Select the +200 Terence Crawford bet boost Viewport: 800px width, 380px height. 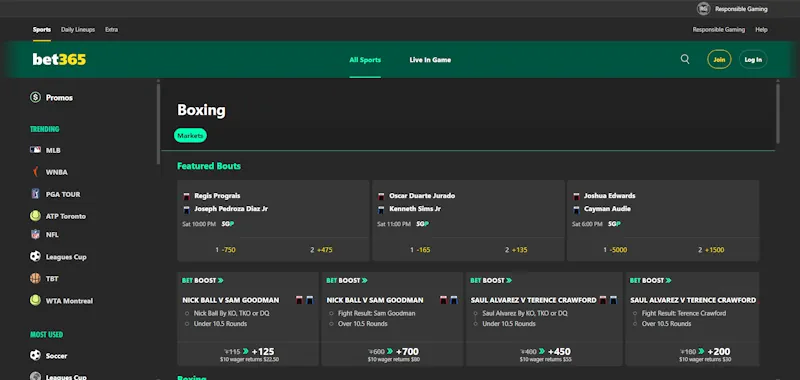tap(705, 354)
